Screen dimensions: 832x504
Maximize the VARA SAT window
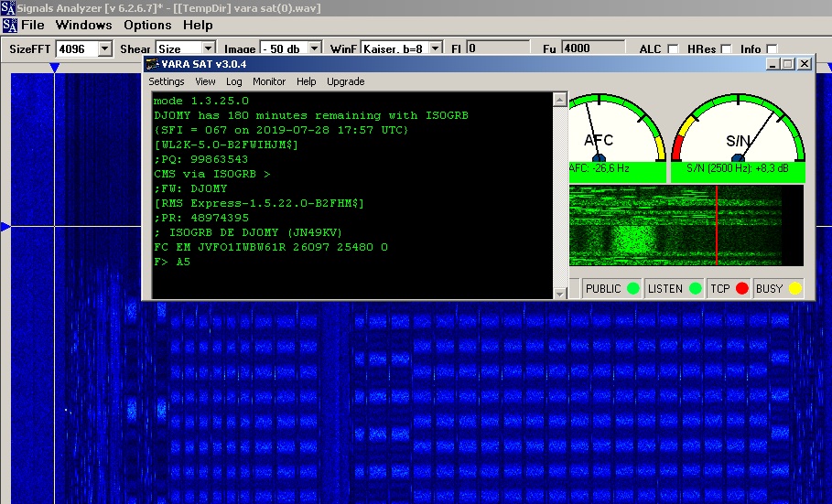pyautogui.click(x=788, y=64)
